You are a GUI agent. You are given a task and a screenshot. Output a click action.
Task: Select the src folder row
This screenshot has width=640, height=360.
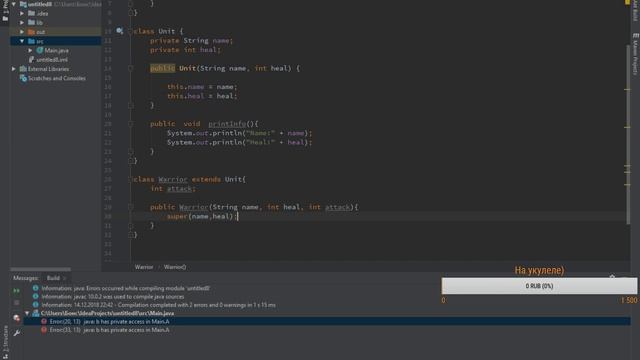(x=56, y=41)
